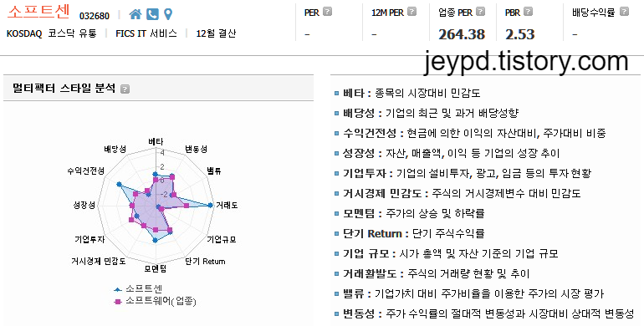Image resolution: width=644 pixels, height=326 pixels.
Task: Click the 밸류 definition line in the list
Action: 469,293
